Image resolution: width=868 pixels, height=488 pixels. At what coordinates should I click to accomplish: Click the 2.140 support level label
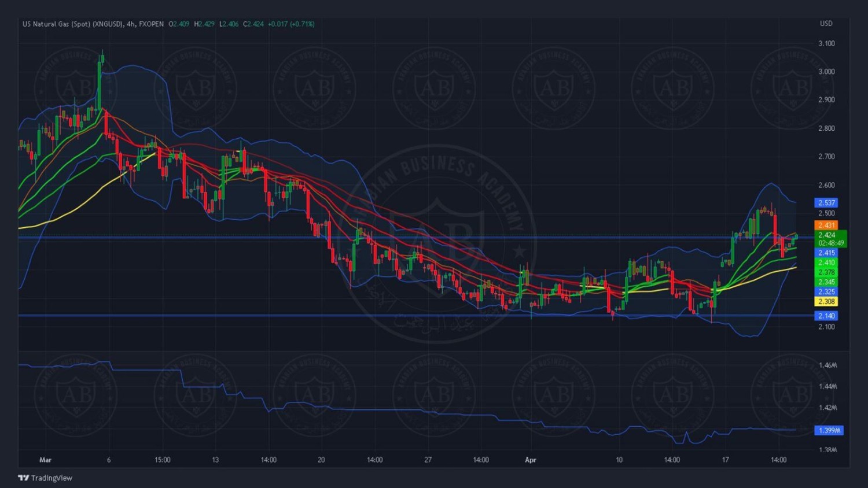coord(826,316)
